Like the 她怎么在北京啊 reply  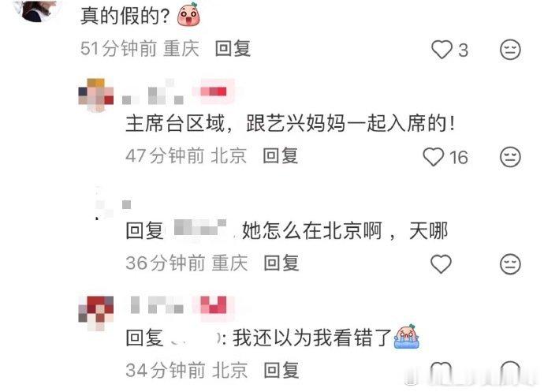441,264
